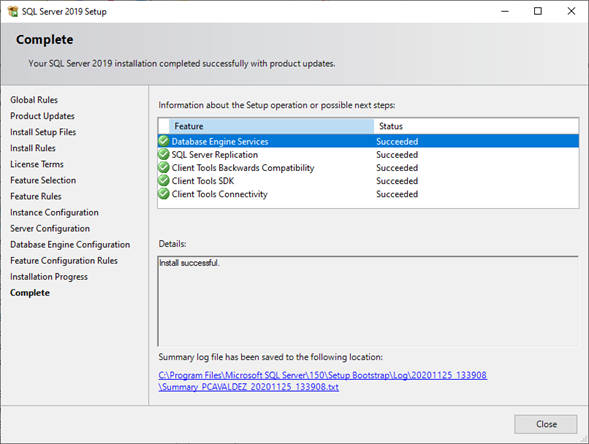Sort by the Feature column header

[271, 126]
